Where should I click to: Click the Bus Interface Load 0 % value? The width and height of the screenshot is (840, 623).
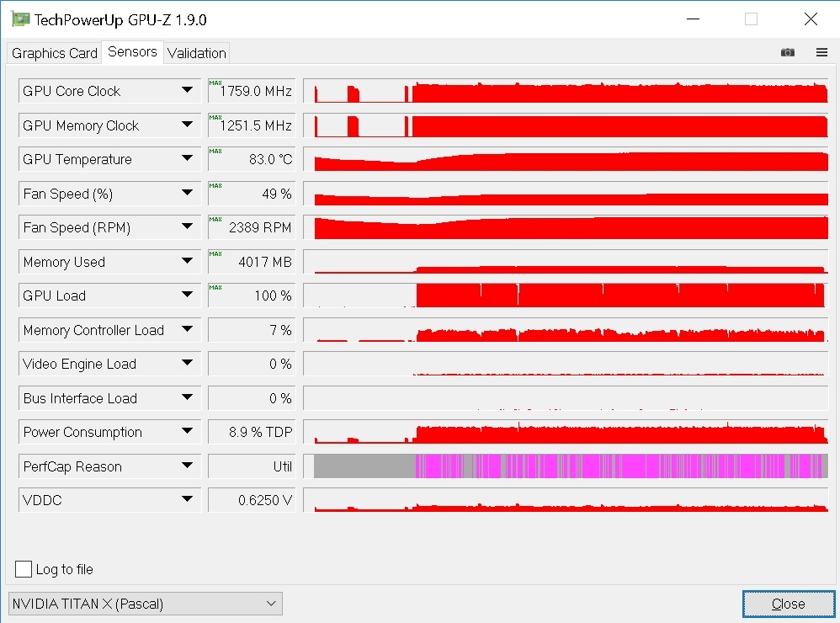(x=252, y=398)
